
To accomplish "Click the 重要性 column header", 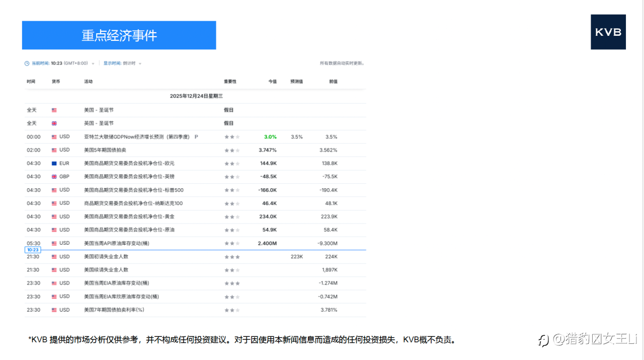I will click(x=230, y=82).
